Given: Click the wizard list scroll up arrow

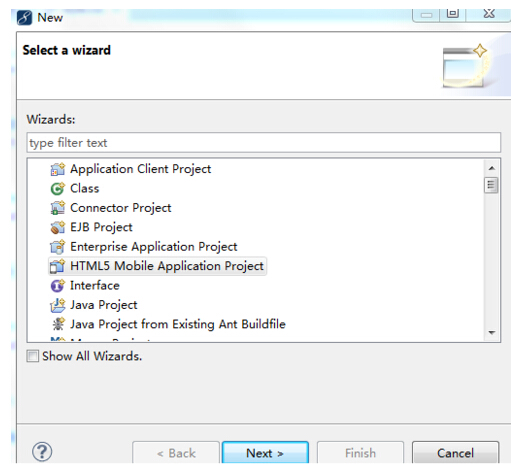Looking at the screenshot, I should pos(492,168).
